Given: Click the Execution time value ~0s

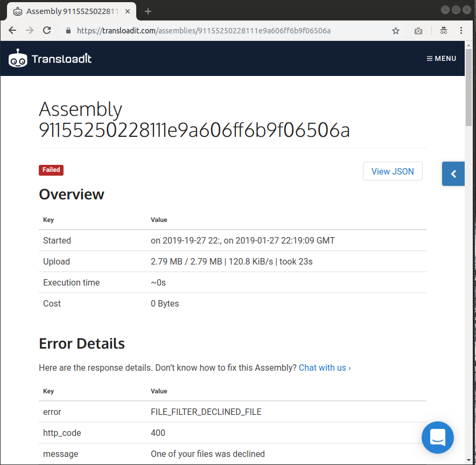Looking at the screenshot, I should (x=158, y=283).
